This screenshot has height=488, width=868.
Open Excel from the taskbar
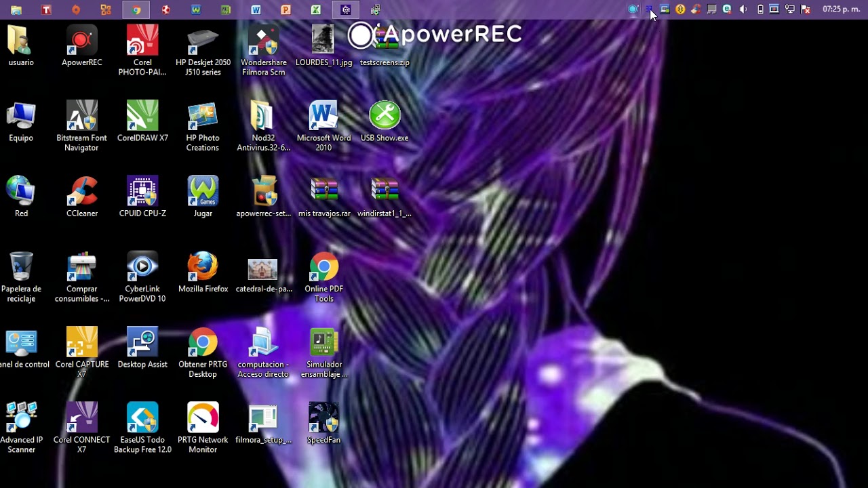(315, 9)
